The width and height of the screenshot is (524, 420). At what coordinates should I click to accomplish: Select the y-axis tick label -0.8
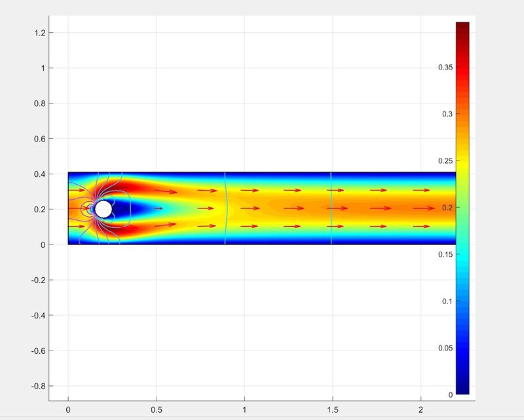coord(38,386)
